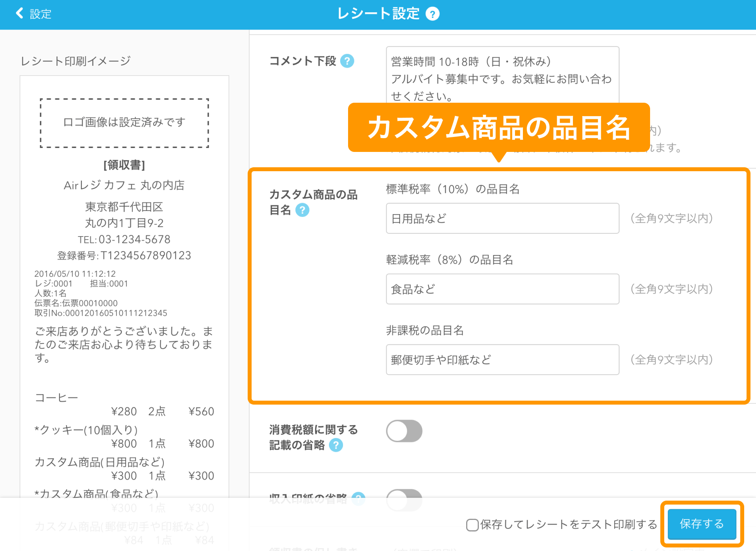Enable the 消費税額に関する記載の省略 toggle
This screenshot has width=756, height=551.
[404, 431]
